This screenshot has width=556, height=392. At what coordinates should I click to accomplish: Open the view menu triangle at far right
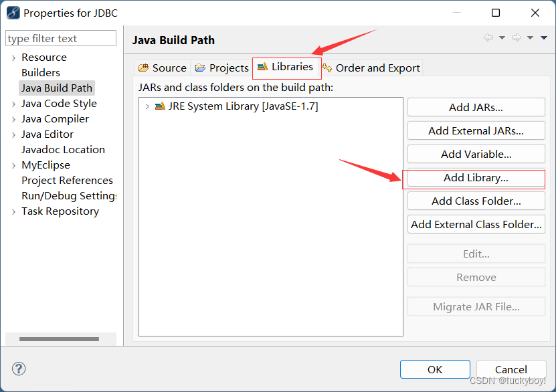coord(543,37)
